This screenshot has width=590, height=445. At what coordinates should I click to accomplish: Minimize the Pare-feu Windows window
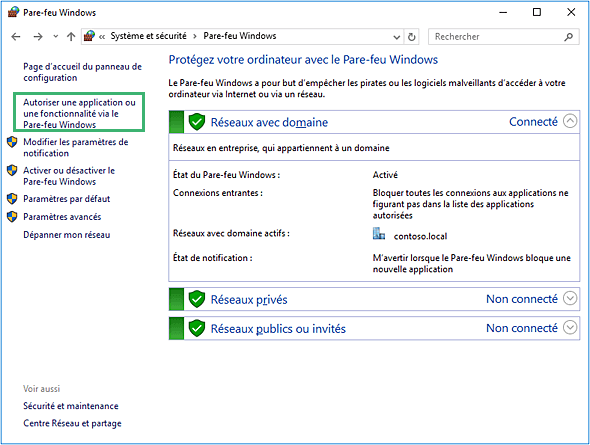pos(503,12)
